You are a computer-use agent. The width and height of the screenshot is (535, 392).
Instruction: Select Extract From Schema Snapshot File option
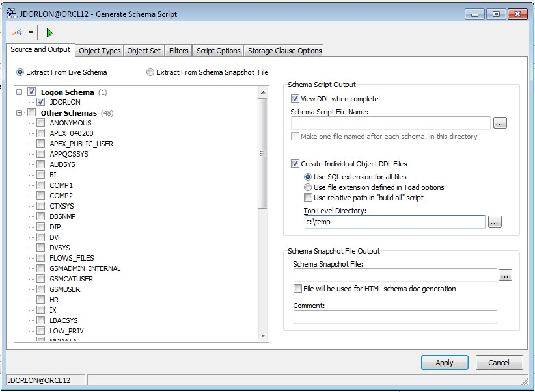pyautogui.click(x=150, y=72)
